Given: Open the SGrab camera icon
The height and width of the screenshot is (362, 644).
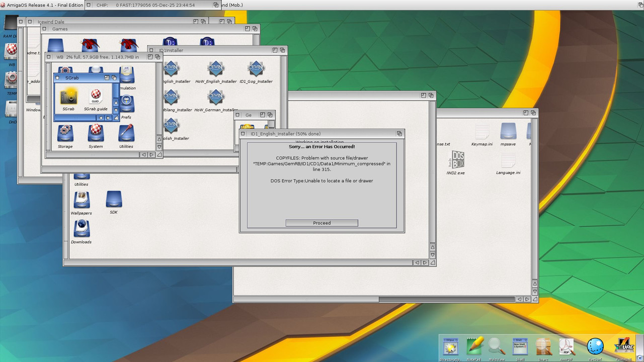Looking at the screenshot, I should (68, 97).
